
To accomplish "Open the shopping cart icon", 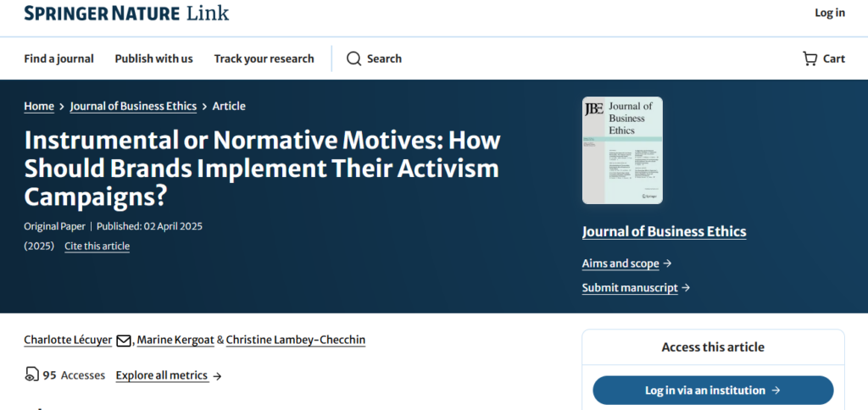I will click(810, 58).
